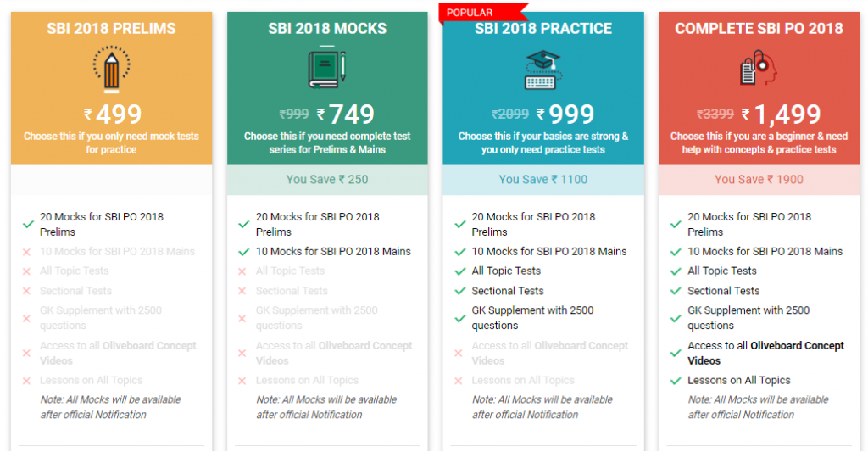This screenshot has width=868, height=452.
Task: Click red cross beside Oliveboard Concept Videos in Practice plan
Action: point(459,353)
